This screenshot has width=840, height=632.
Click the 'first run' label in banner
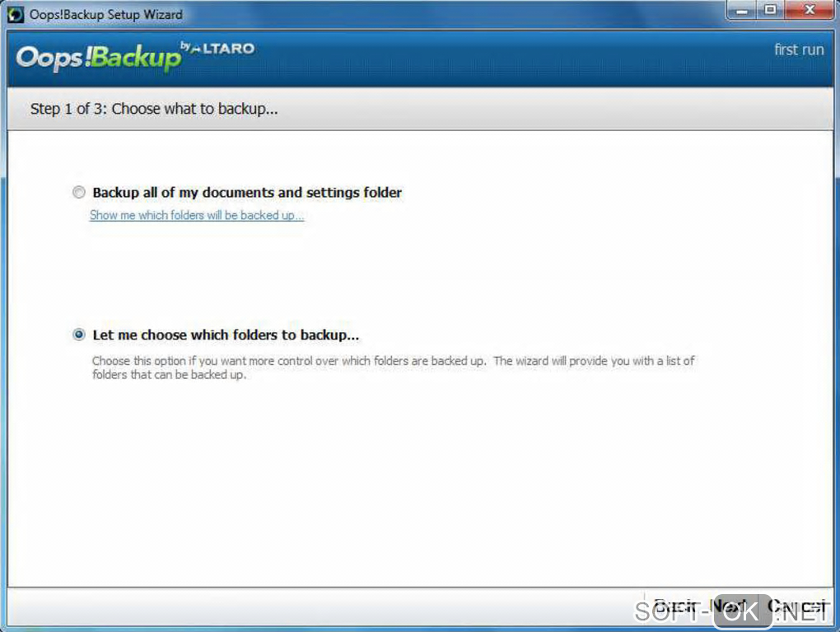click(x=799, y=50)
